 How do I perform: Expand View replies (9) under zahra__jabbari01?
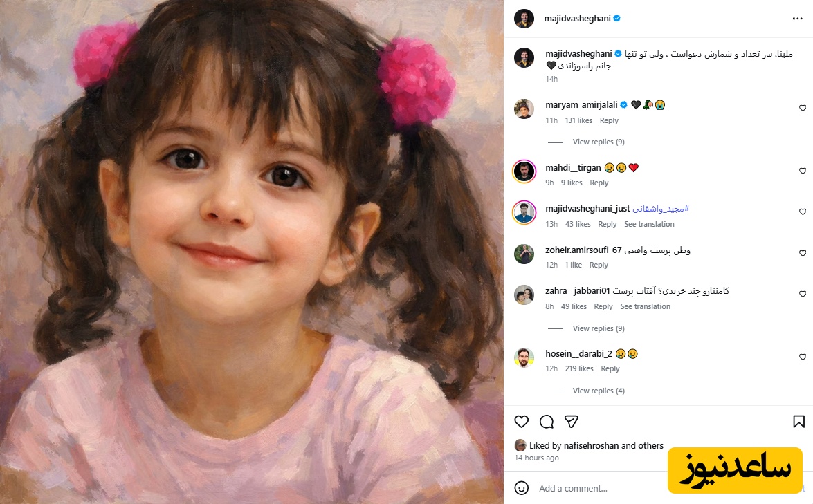click(599, 328)
